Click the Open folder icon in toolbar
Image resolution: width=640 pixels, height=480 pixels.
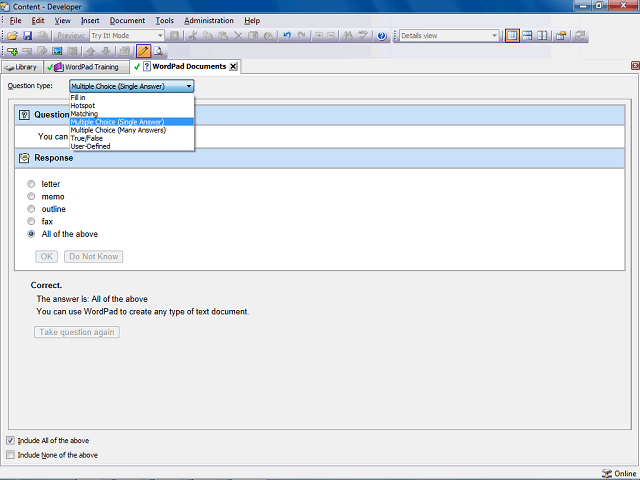pyautogui.click(x=12, y=36)
